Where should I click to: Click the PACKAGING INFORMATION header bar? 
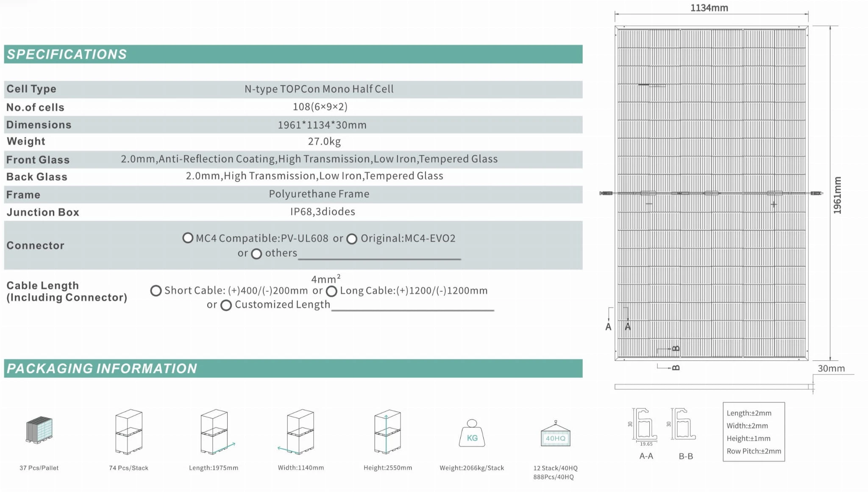pyautogui.click(x=293, y=368)
